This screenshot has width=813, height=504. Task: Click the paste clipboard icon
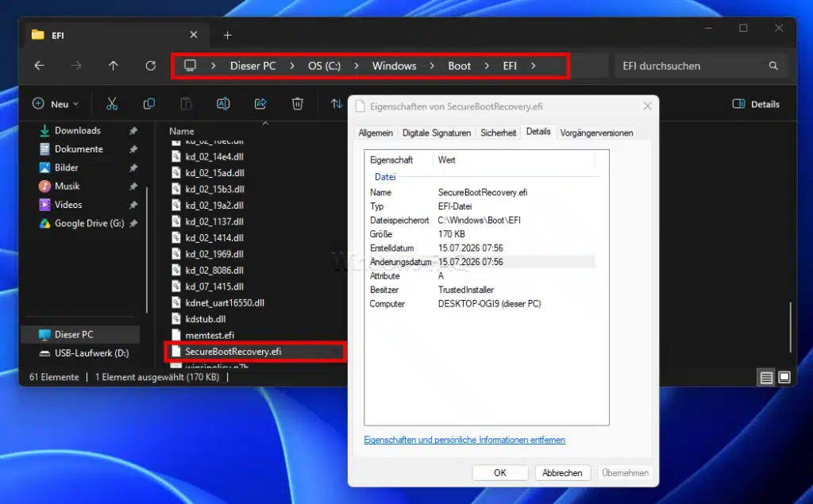click(186, 104)
